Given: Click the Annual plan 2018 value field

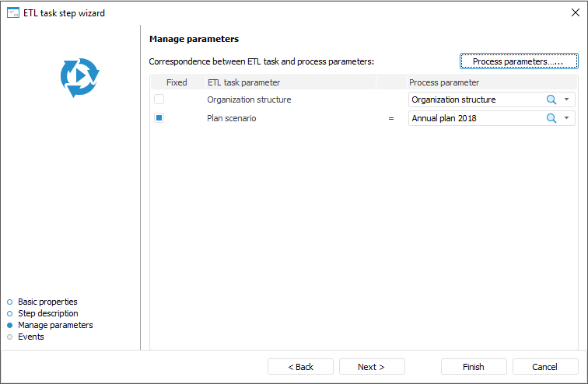Looking at the screenshot, I should coord(474,118).
